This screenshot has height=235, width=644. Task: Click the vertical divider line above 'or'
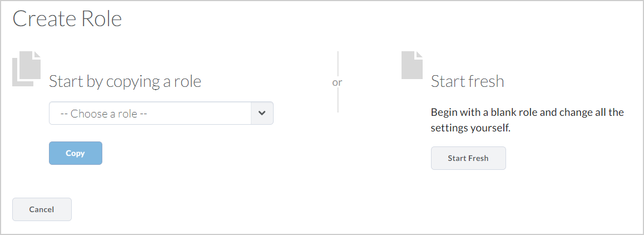338,63
